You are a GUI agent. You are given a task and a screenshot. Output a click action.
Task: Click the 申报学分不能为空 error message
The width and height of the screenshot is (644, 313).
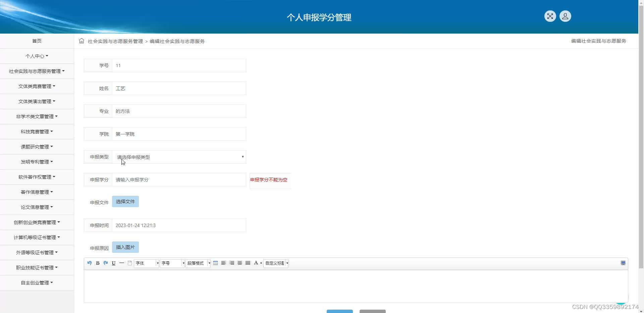click(x=269, y=180)
